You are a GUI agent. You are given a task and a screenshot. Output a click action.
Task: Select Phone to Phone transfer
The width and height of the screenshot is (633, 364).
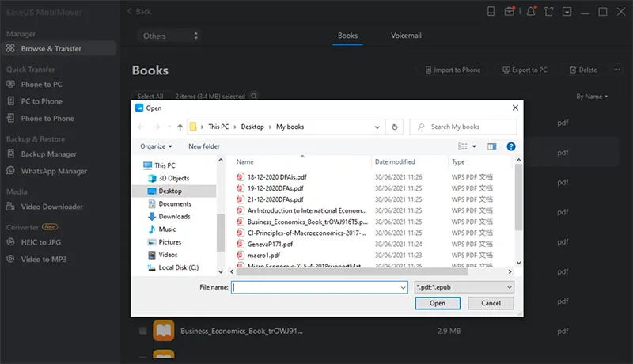point(47,118)
